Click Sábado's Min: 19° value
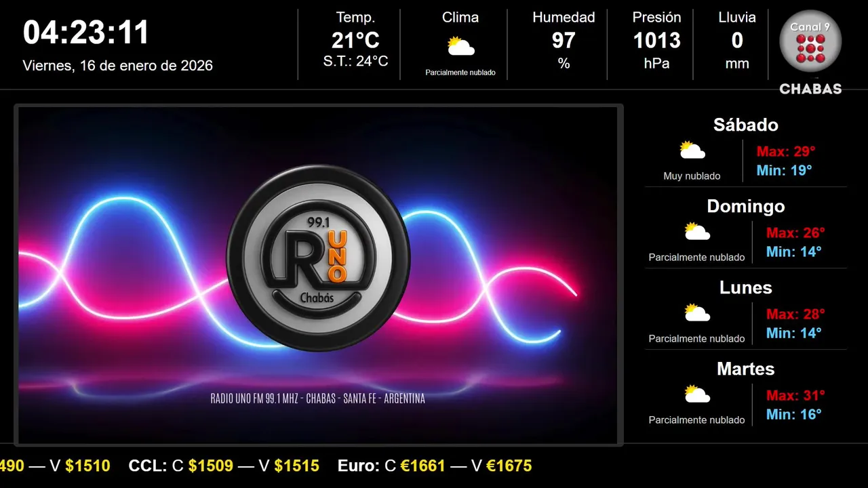 click(784, 170)
